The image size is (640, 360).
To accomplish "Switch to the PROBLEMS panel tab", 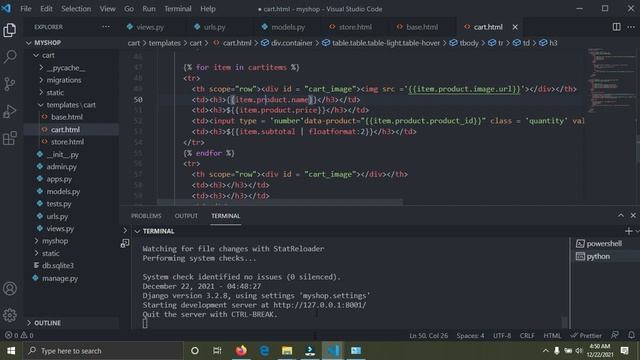I will (146, 216).
